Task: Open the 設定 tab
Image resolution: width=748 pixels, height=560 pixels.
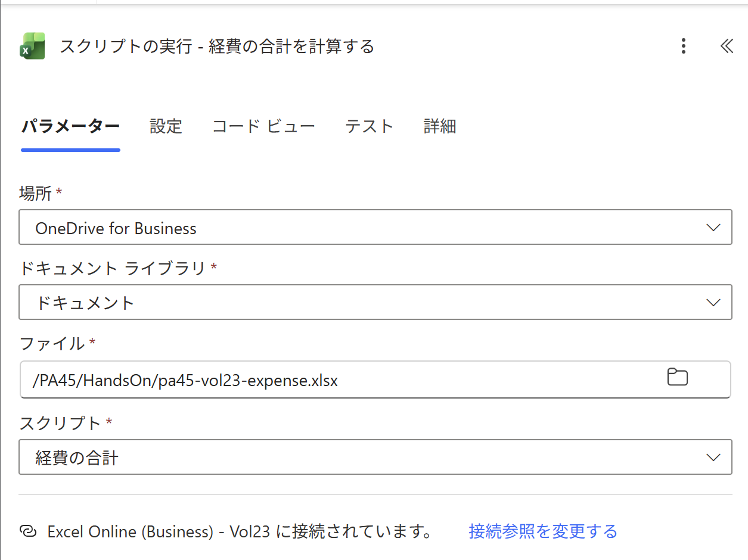Action: tap(166, 126)
